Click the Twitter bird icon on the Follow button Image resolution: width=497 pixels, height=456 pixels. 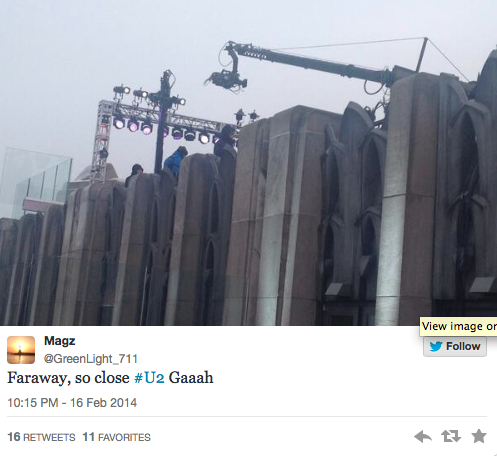pos(436,346)
